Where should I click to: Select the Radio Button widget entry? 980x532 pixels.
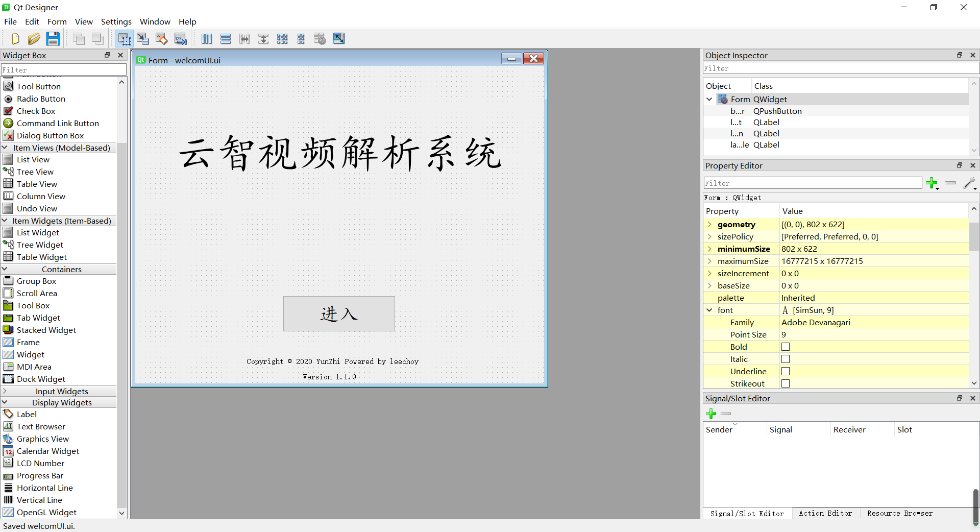[41, 99]
